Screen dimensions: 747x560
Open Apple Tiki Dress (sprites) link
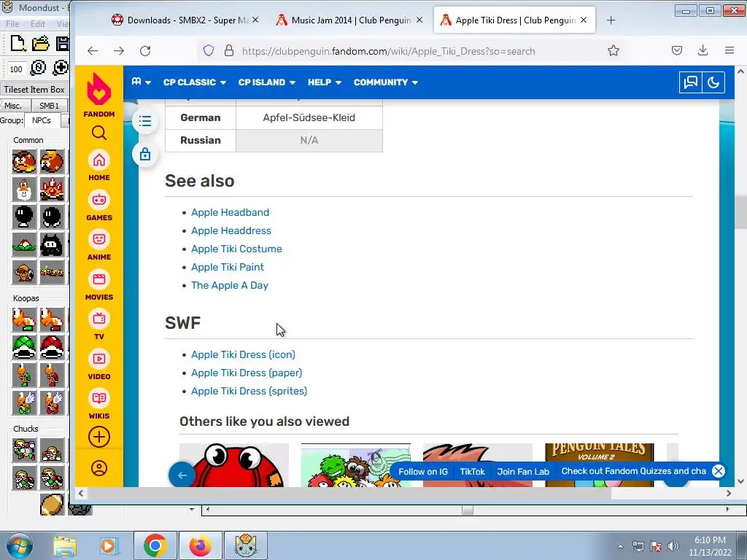(x=249, y=391)
